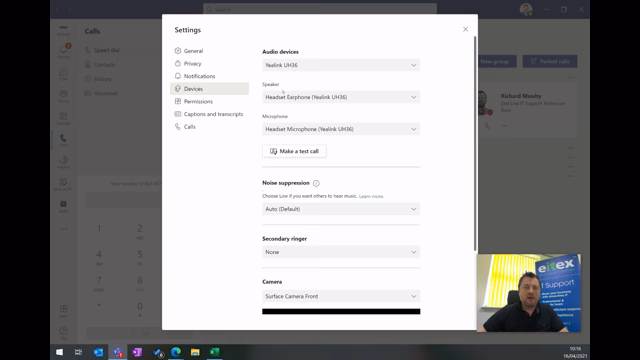The image size is (640, 360).
Task: Click dial pad number 4
Action: (x=99, y=257)
